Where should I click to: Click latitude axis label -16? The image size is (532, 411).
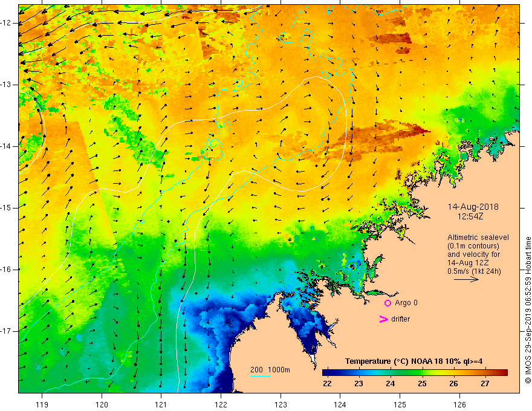(x=7, y=270)
